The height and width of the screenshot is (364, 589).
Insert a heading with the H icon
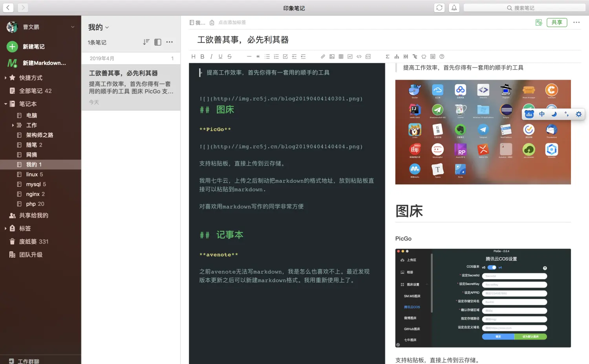193,56
